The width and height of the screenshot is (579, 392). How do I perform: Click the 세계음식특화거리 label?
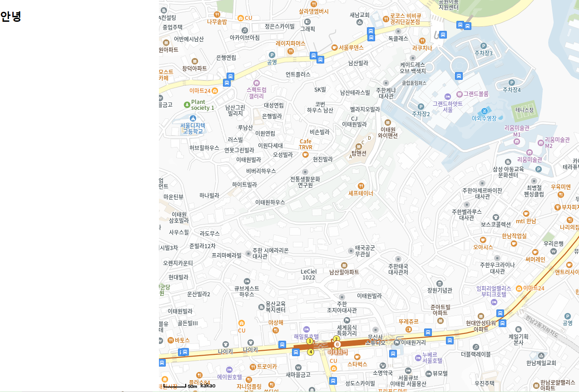347,330
